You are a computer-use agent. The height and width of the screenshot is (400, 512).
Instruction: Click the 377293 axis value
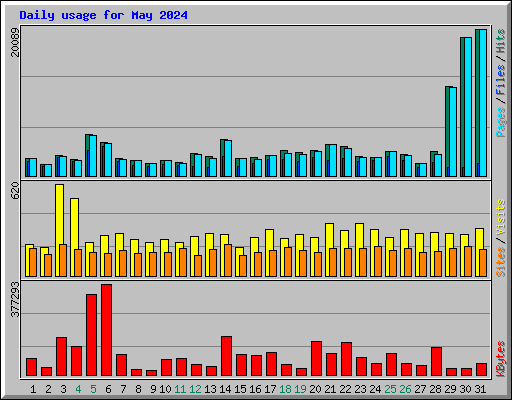click(15, 299)
